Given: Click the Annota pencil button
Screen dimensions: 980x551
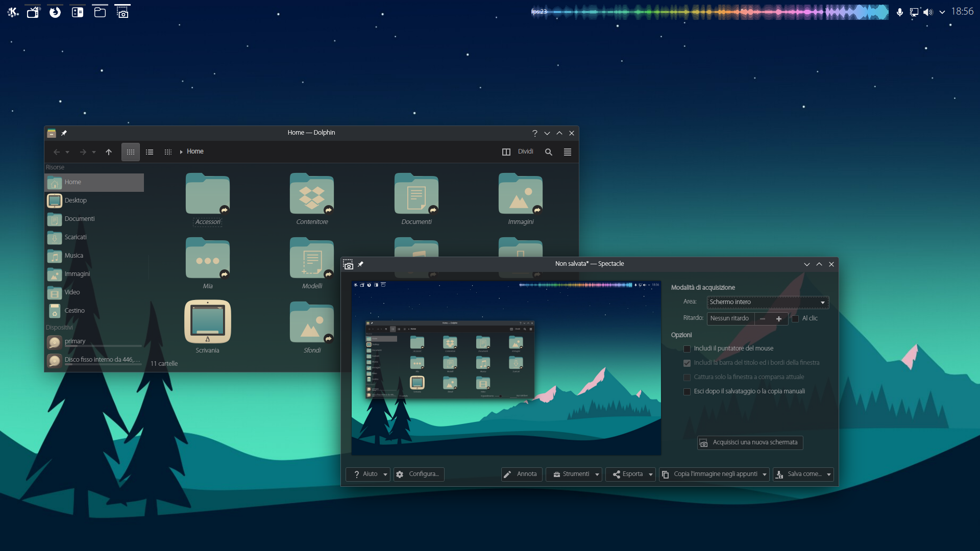Looking at the screenshot, I should tap(521, 474).
